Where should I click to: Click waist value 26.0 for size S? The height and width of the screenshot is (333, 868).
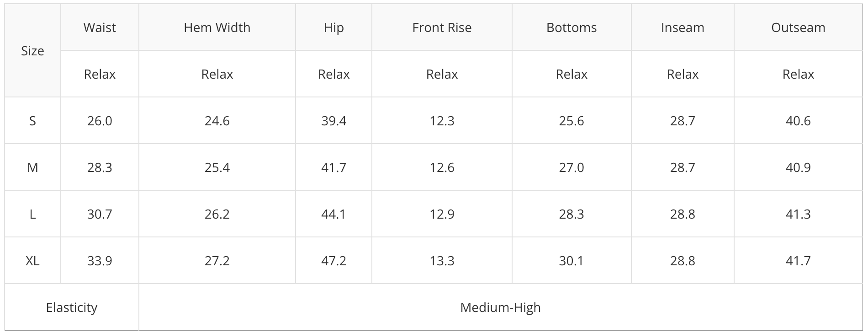pyautogui.click(x=100, y=121)
